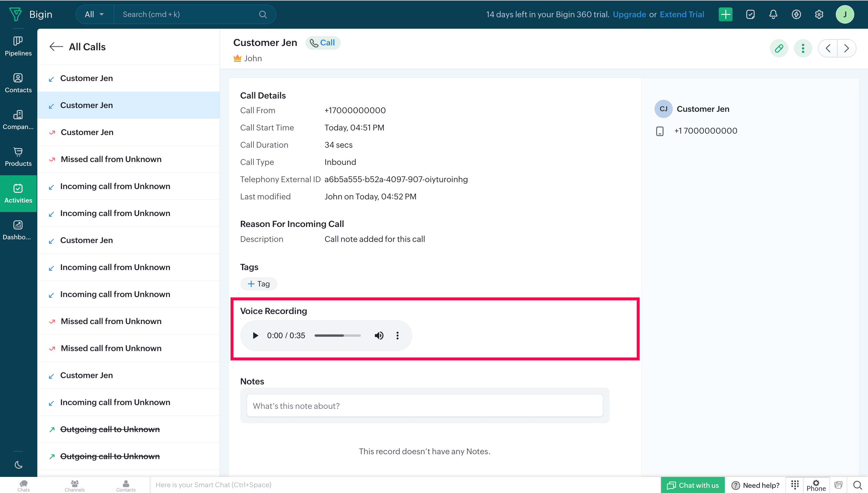
Task: Open audio player more options menu
Action: (x=398, y=336)
